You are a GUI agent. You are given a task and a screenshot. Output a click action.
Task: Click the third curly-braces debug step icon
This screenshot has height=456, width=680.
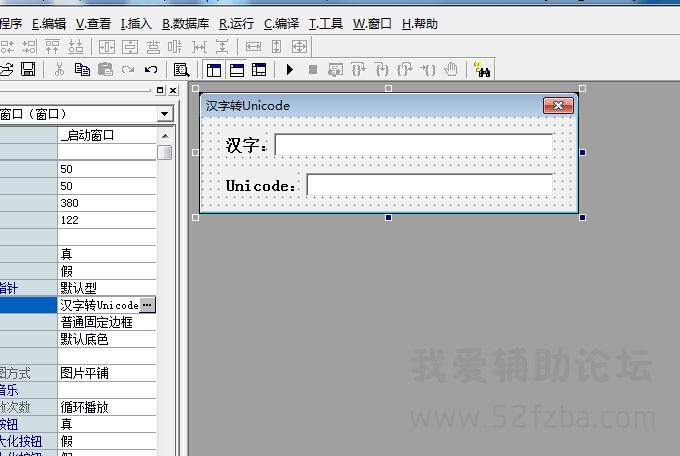tap(405, 69)
